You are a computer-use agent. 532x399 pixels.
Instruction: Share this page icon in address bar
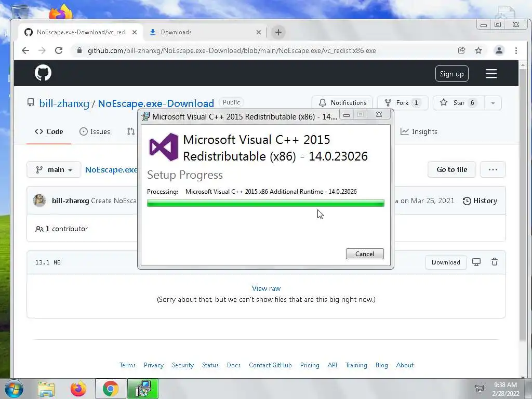(x=461, y=50)
